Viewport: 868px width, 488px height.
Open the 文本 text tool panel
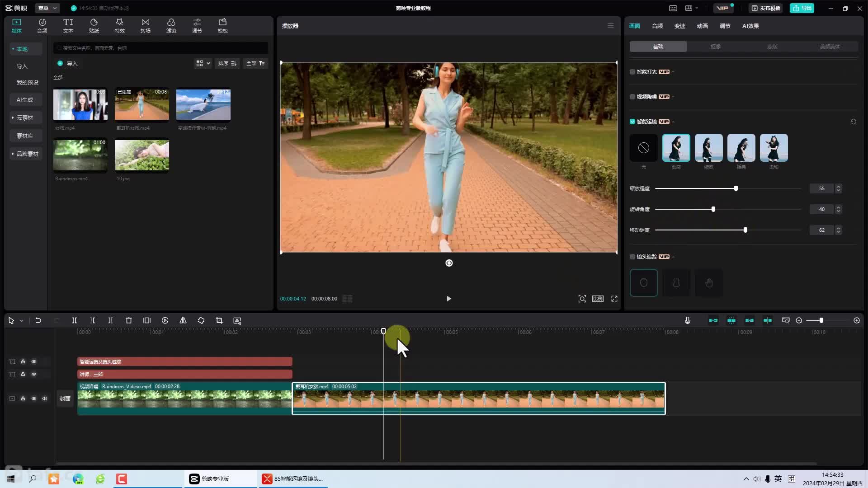pos(68,26)
